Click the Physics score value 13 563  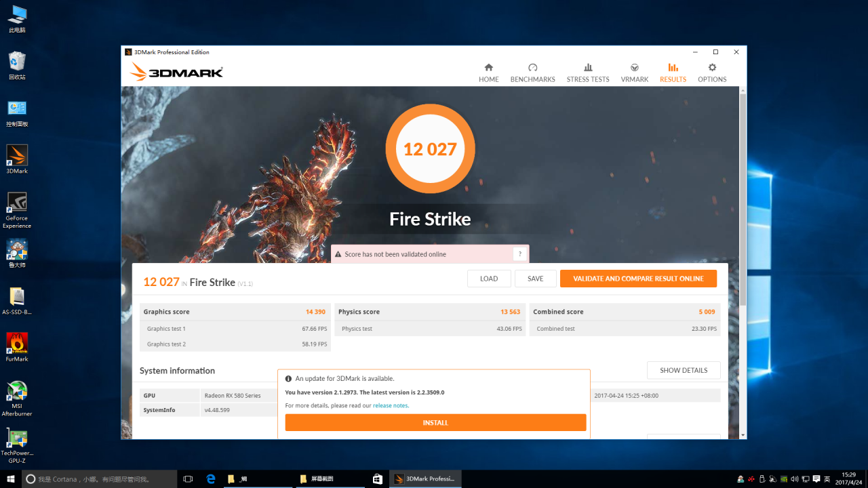[510, 312]
